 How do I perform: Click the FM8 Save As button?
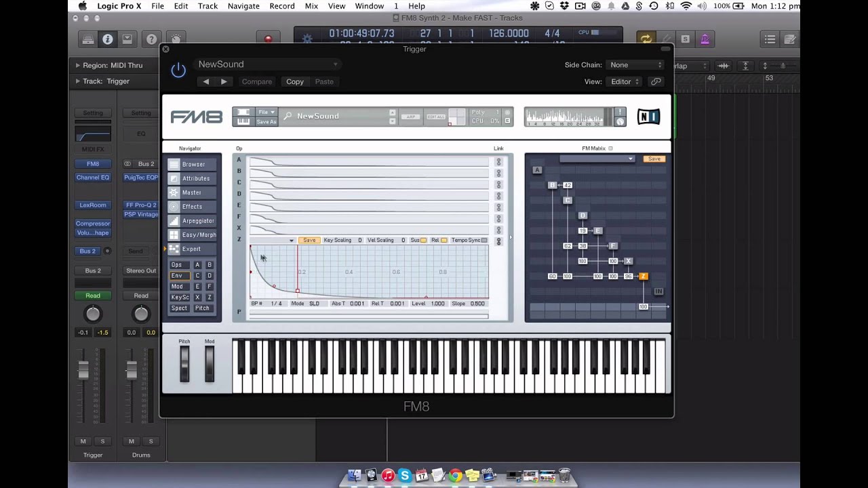pyautogui.click(x=266, y=121)
